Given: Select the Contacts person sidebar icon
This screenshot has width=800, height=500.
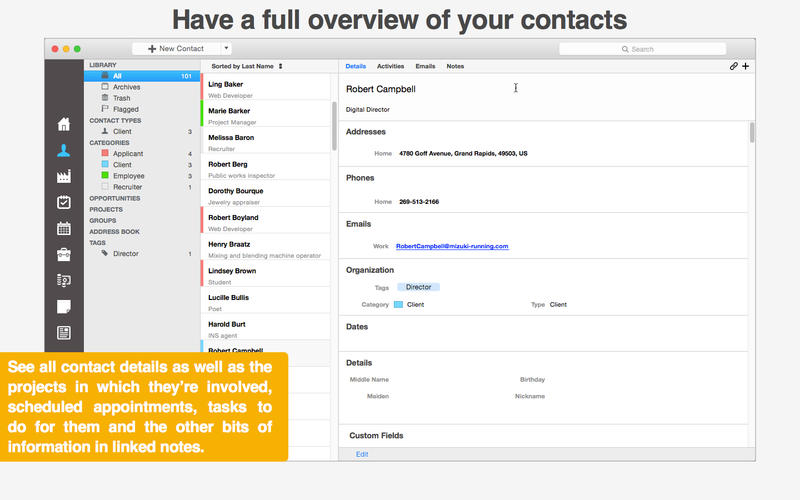Looking at the screenshot, I should coord(64,151).
